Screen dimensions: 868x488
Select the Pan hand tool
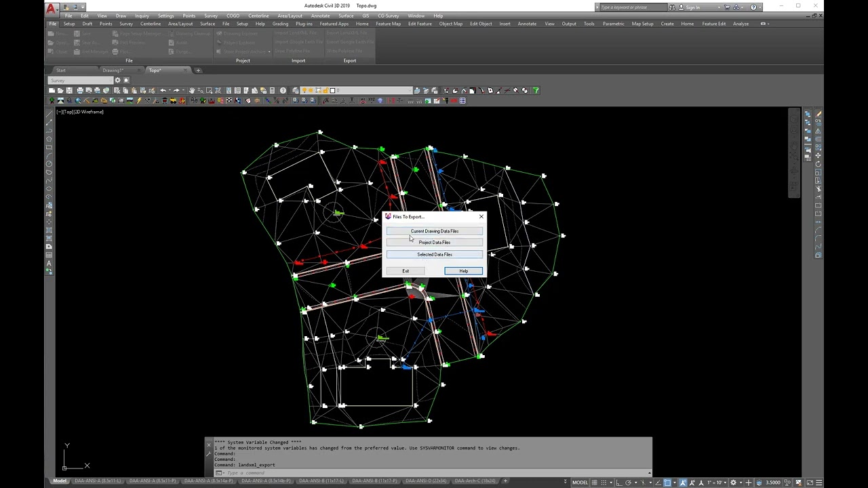click(192, 91)
